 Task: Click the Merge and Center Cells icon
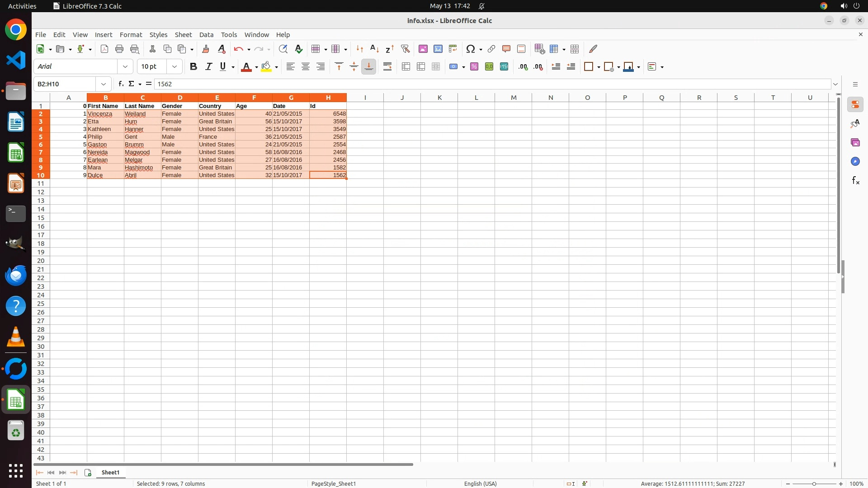[406, 67]
